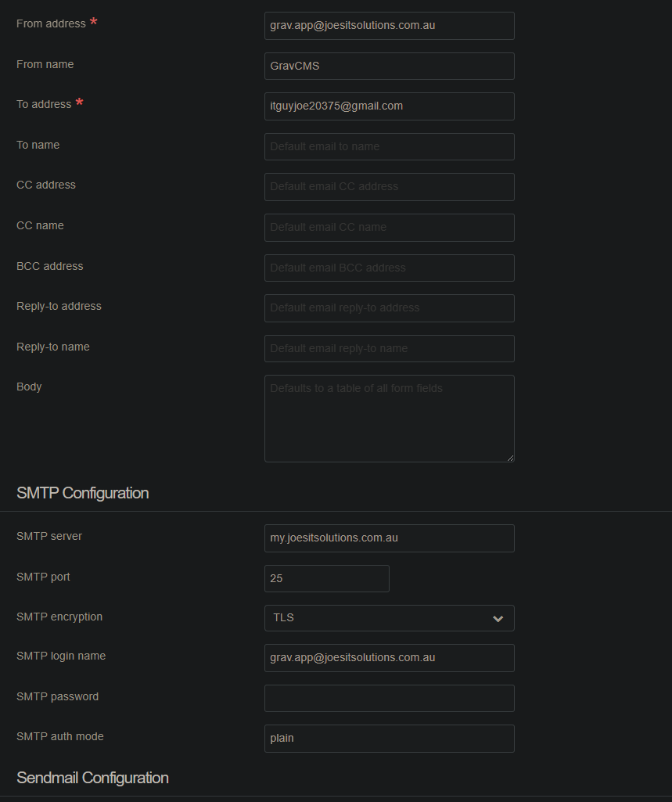The width and height of the screenshot is (672, 802).
Task: Focus the SMTP login name field
Action: [x=389, y=658]
